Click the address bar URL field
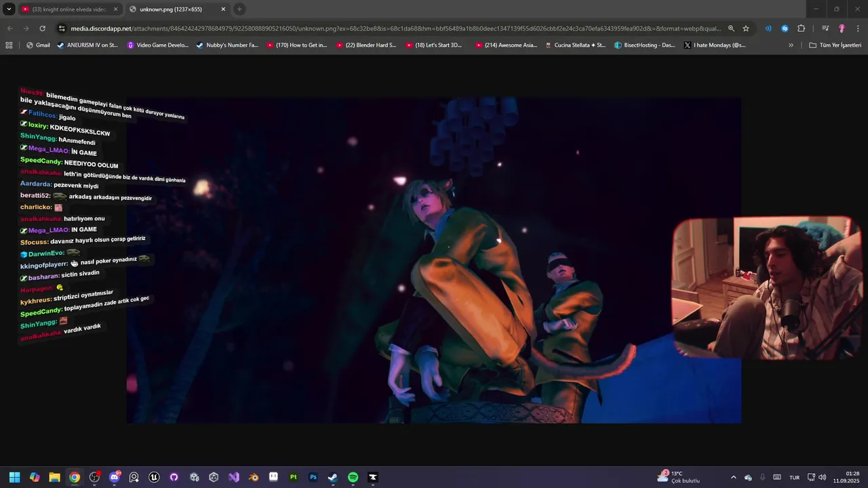 [x=396, y=28]
